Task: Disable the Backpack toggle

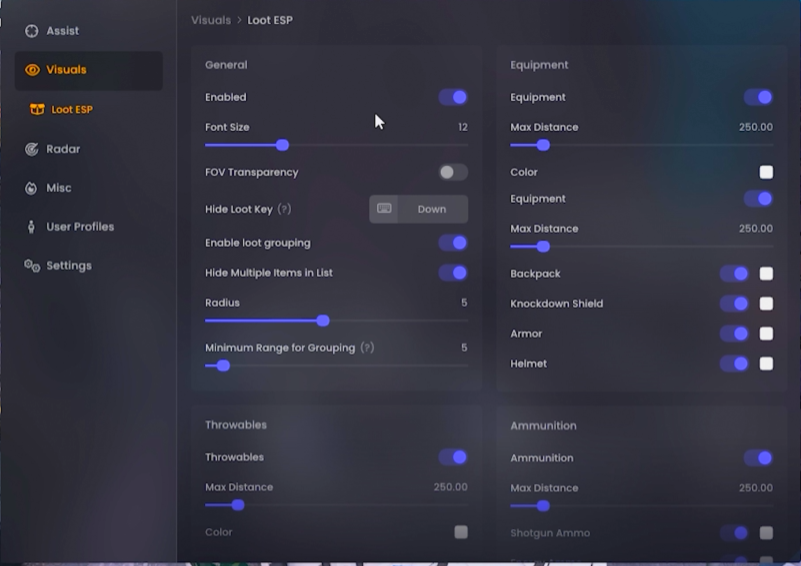Action: coord(735,274)
